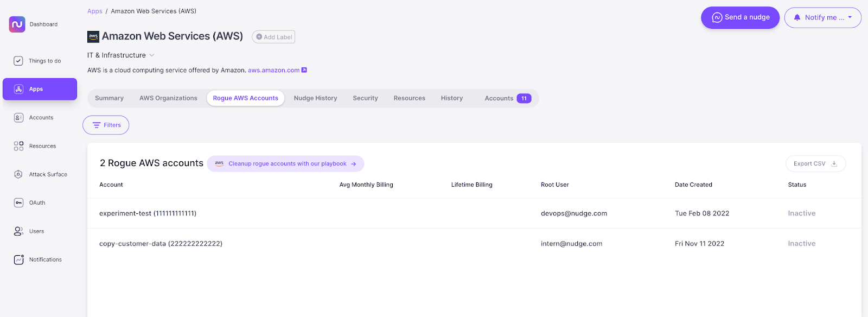Select the Attack Surface shield icon
This screenshot has height=317, width=868.
(x=18, y=174)
